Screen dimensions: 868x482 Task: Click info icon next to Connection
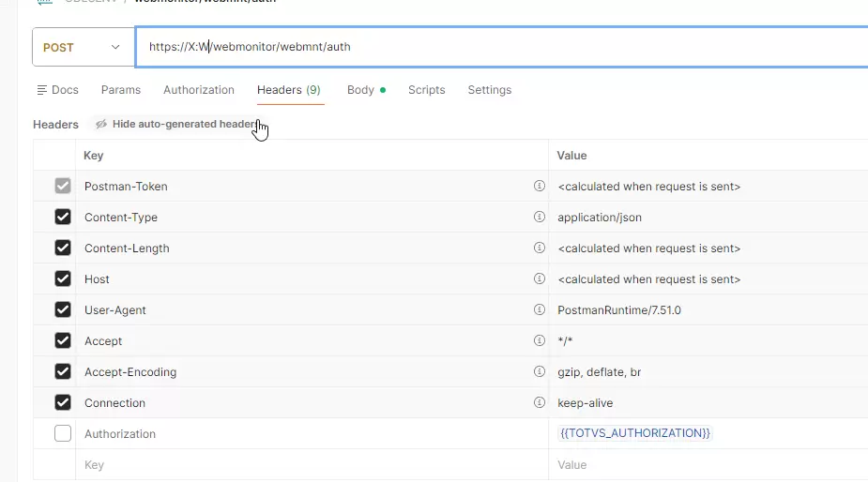[x=539, y=402]
